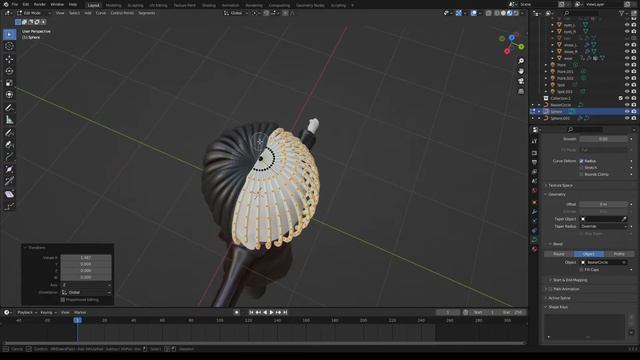The height and width of the screenshot is (360, 640).
Task: Select the Select Box tool
Action: click(9, 34)
